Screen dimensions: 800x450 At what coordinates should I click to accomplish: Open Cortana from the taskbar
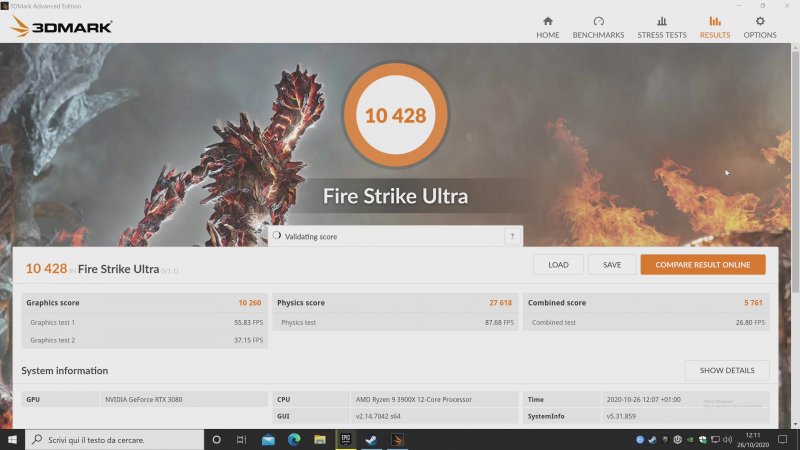coord(216,439)
